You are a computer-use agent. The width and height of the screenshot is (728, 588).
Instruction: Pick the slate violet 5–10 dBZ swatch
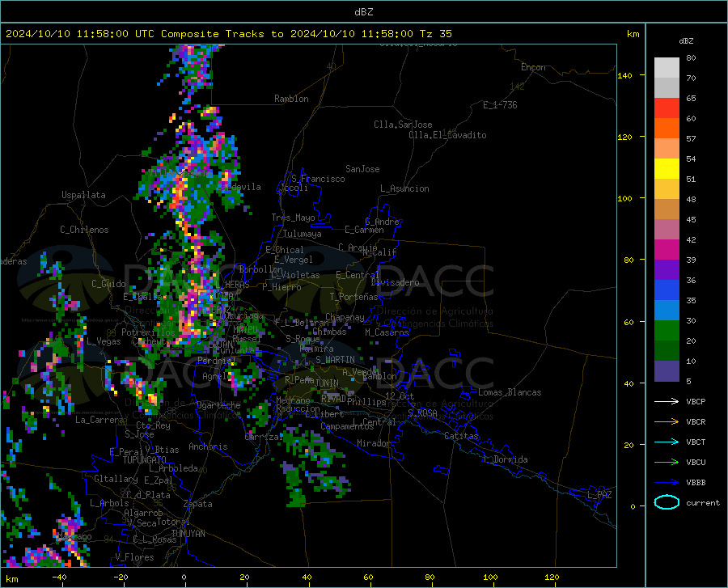(x=667, y=371)
